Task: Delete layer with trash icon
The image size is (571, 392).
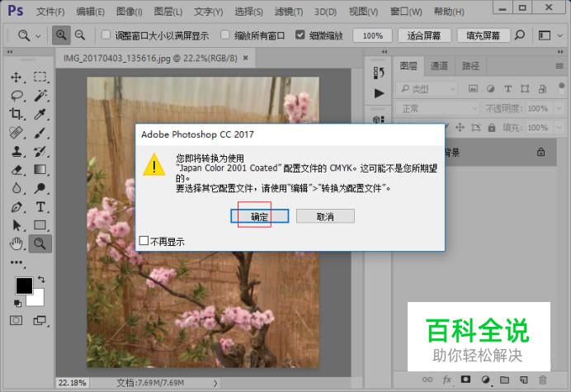Action: point(543,380)
